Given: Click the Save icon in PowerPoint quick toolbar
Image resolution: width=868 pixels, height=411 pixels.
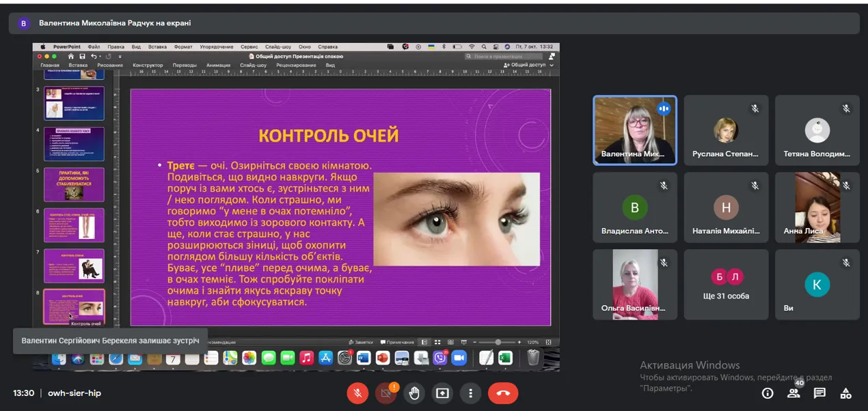Looking at the screenshot, I should [x=82, y=56].
